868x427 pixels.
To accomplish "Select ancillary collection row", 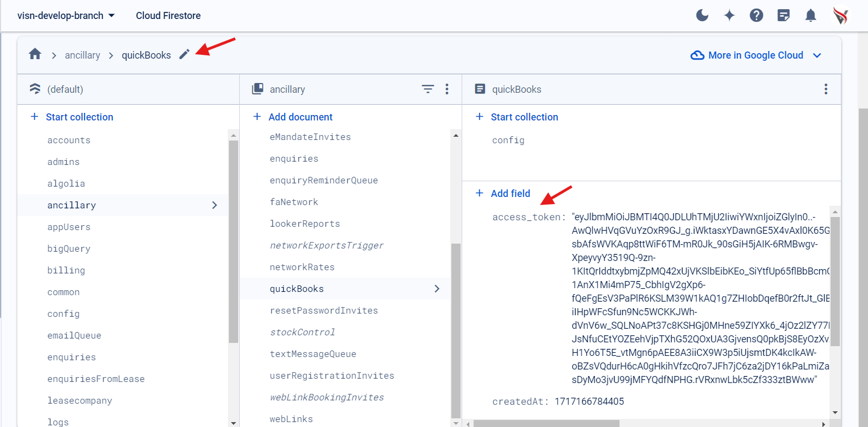I will tap(123, 205).
